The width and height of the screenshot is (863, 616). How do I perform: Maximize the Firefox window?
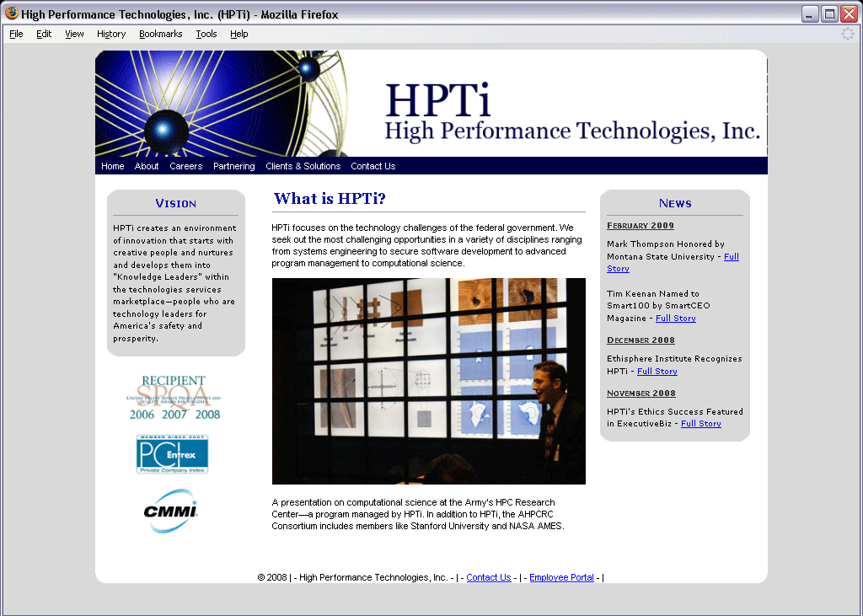(829, 13)
